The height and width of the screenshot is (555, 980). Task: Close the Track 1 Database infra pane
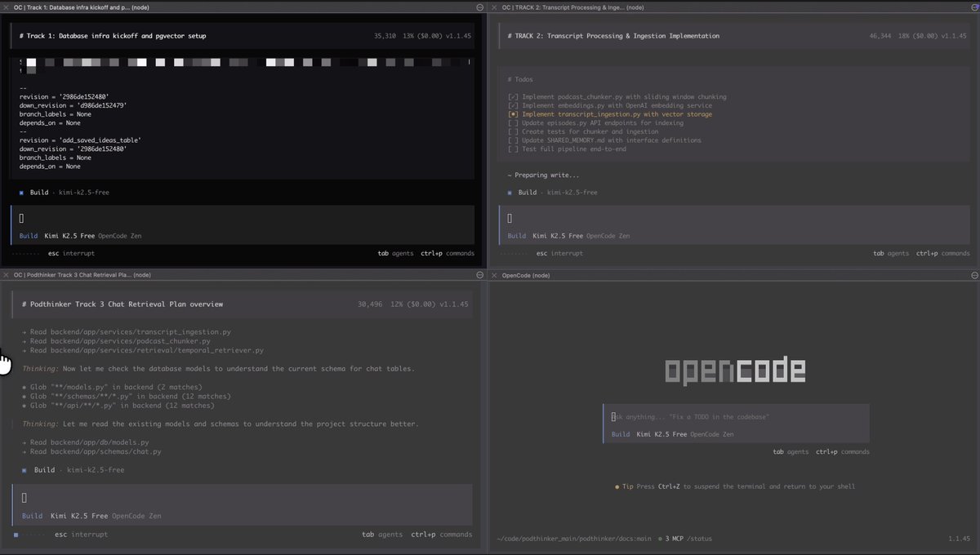click(x=7, y=7)
